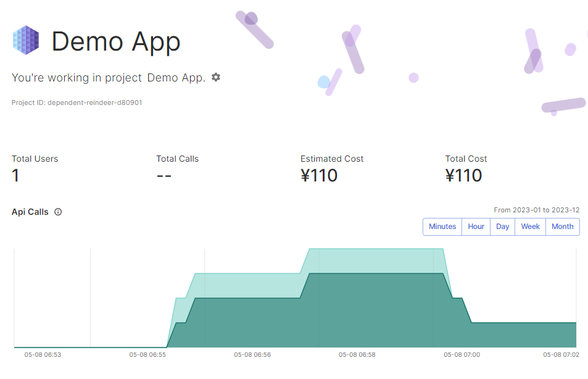Click the From 2023-01 to 2023-12 date range

536,210
